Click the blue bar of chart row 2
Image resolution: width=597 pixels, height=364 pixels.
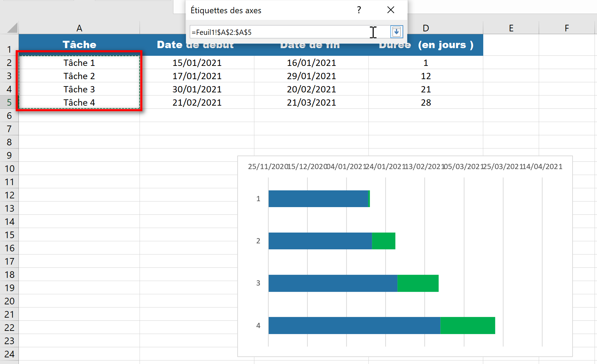coord(320,241)
